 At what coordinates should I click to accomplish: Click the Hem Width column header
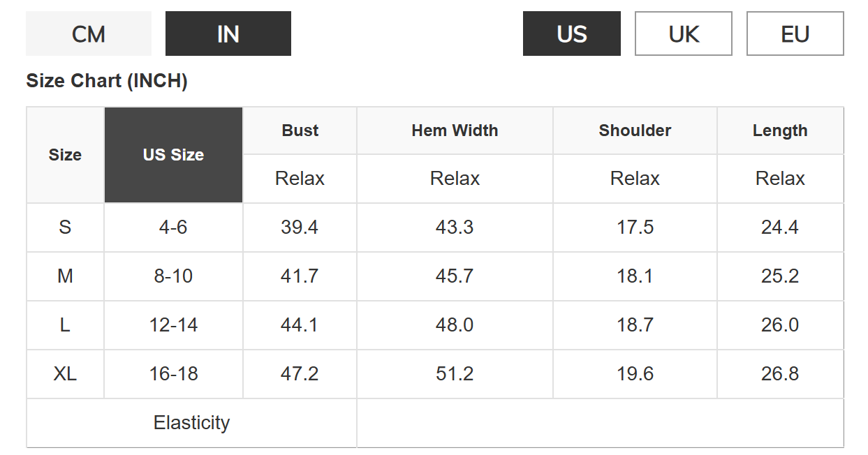point(455,130)
